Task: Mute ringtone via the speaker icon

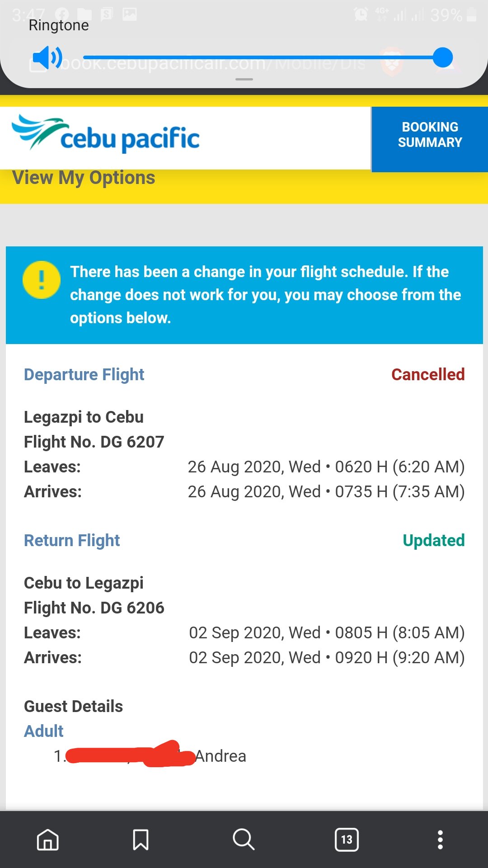Action: (x=47, y=57)
